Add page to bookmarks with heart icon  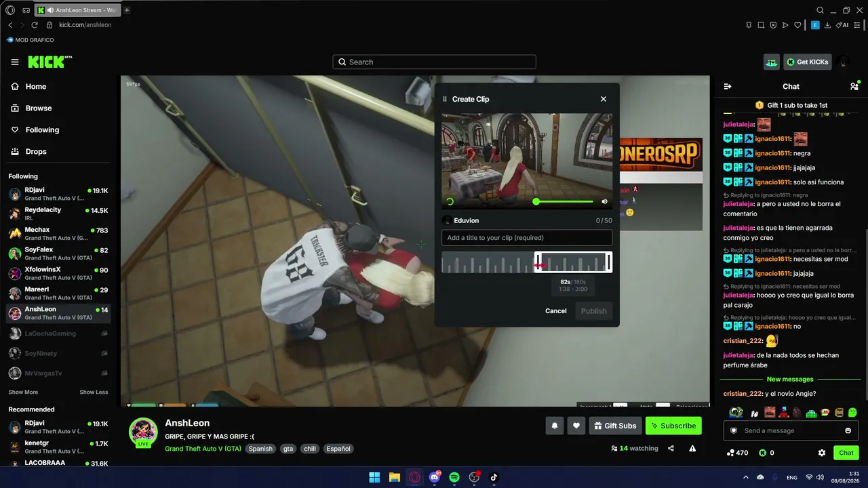(797, 25)
